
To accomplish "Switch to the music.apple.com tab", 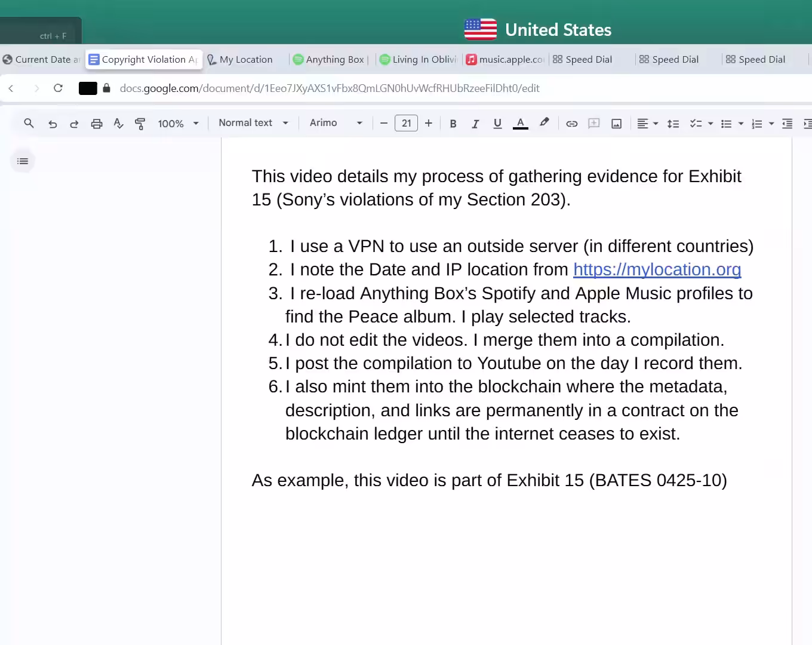I will tap(505, 60).
